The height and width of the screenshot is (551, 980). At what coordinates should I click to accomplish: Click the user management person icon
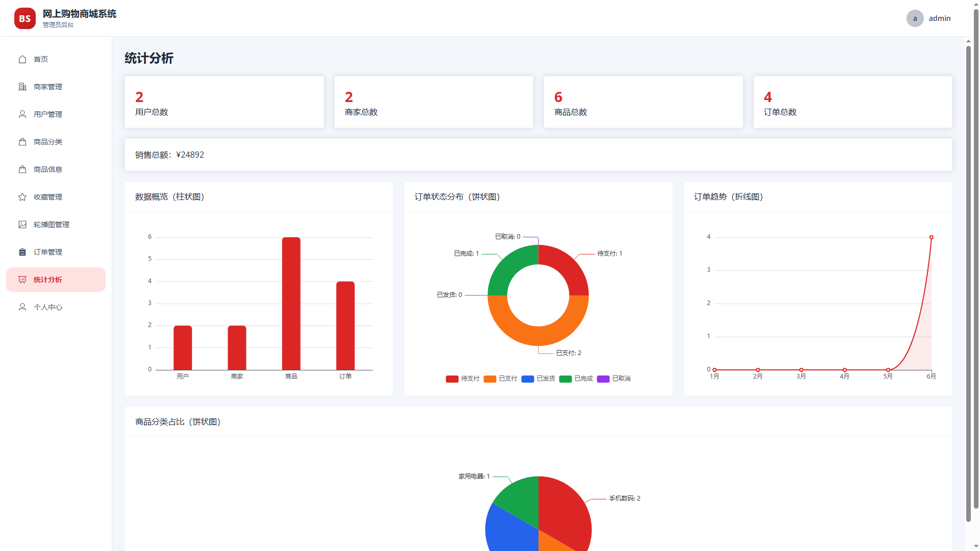point(22,114)
